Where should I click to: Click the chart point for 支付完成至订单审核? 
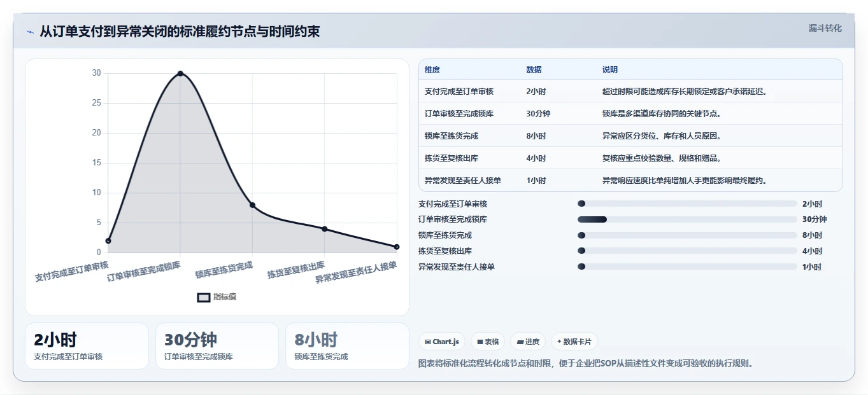(108, 241)
